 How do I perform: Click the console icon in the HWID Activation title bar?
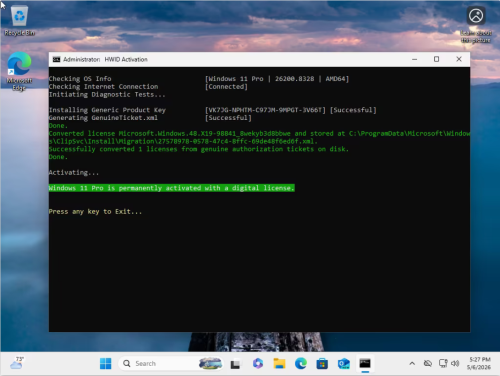pyautogui.click(x=56, y=59)
